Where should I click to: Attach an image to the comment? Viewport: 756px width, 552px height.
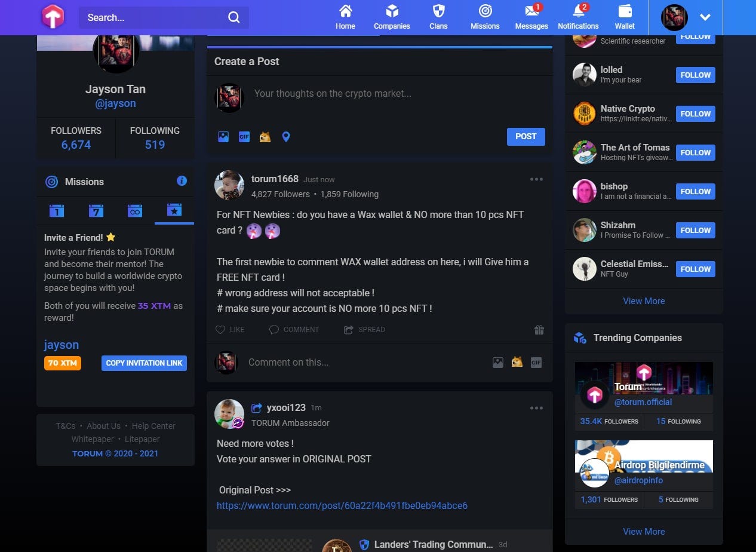point(497,362)
